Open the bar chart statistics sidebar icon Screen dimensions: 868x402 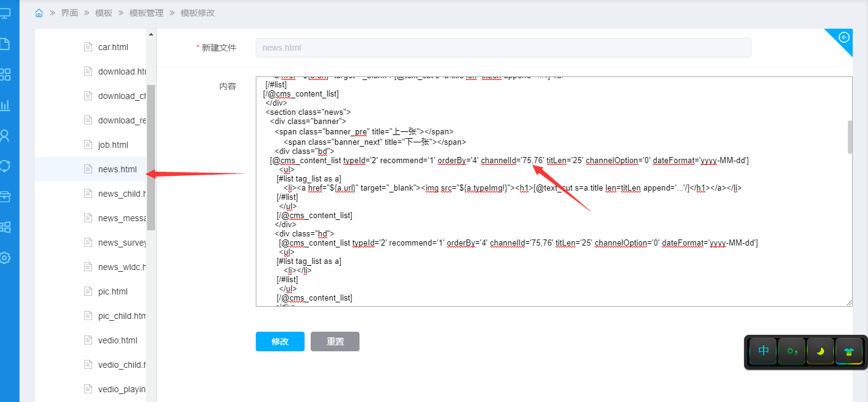5,105
